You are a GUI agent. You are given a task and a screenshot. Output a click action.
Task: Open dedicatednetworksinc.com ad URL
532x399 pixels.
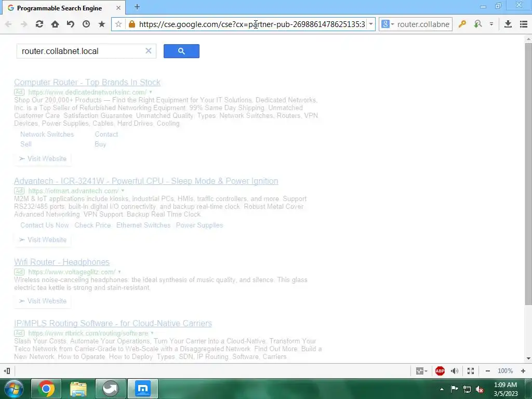coord(87,92)
